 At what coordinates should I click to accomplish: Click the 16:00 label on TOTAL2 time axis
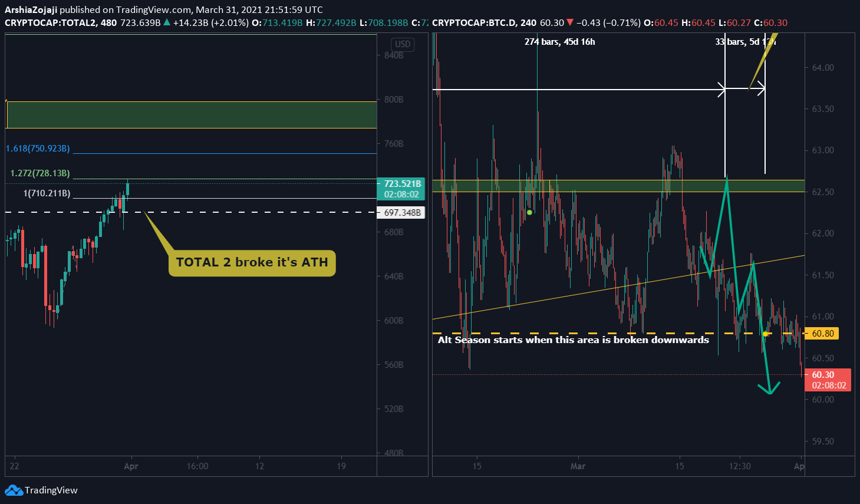[x=197, y=466]
